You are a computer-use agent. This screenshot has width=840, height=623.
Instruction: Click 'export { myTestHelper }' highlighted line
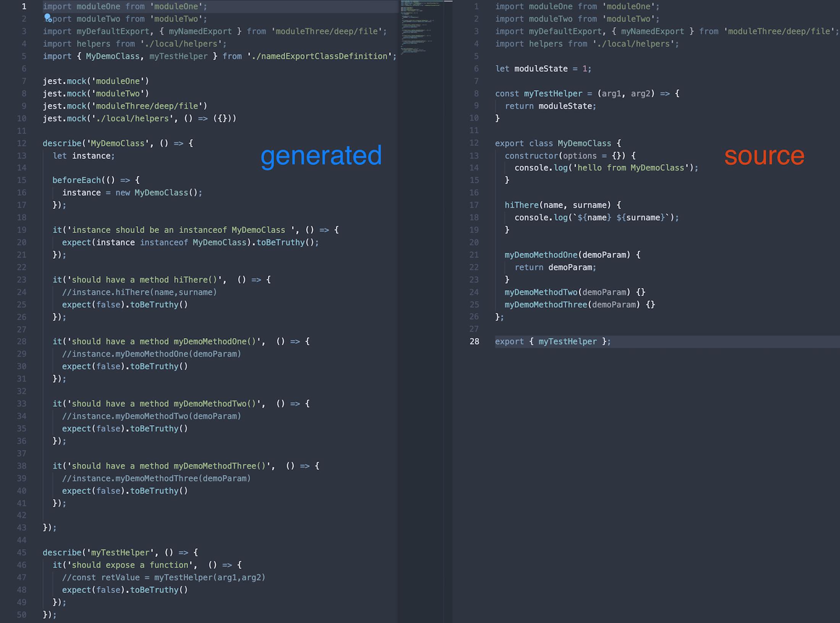[552, 341]
